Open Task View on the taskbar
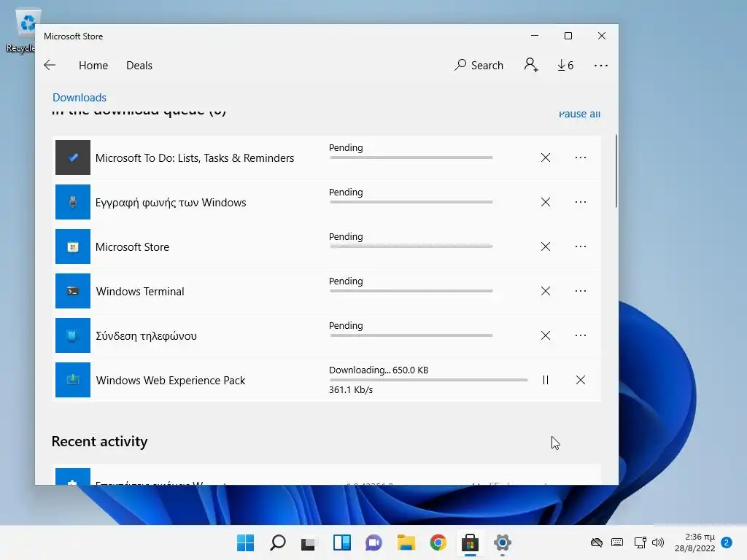This screenshot has height=560, width=747. coord(309,542)
